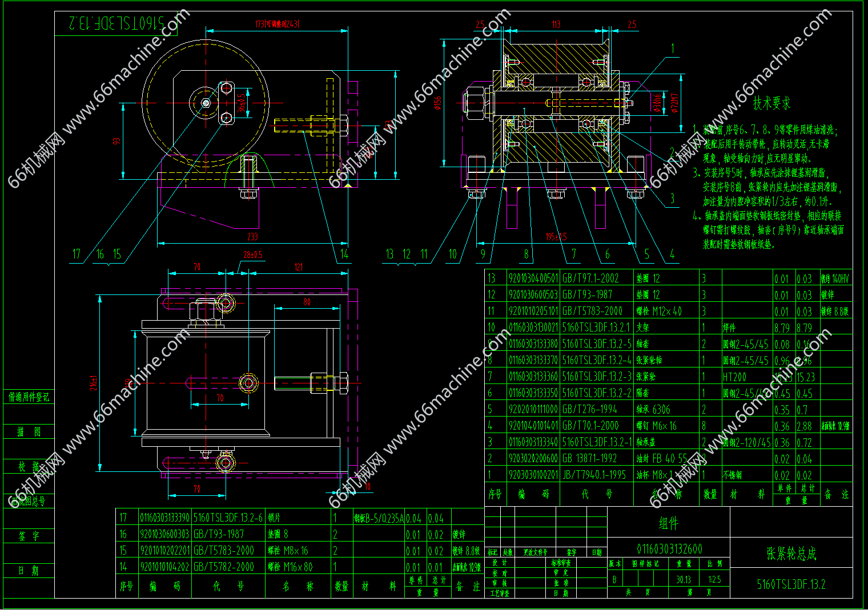Click the '描 图' sidebar label
Image resolution: width=868 pixels, height=610 pixels.
[29, 432]
